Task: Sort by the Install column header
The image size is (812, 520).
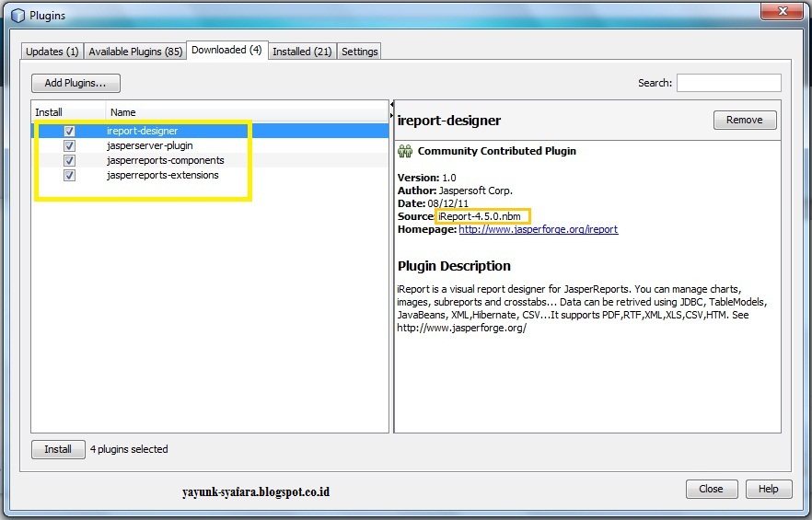Action: (68, 112)
